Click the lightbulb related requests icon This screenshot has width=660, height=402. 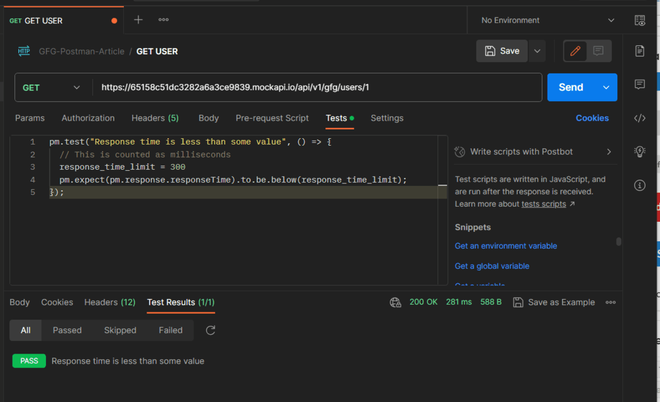coord(640,152)
